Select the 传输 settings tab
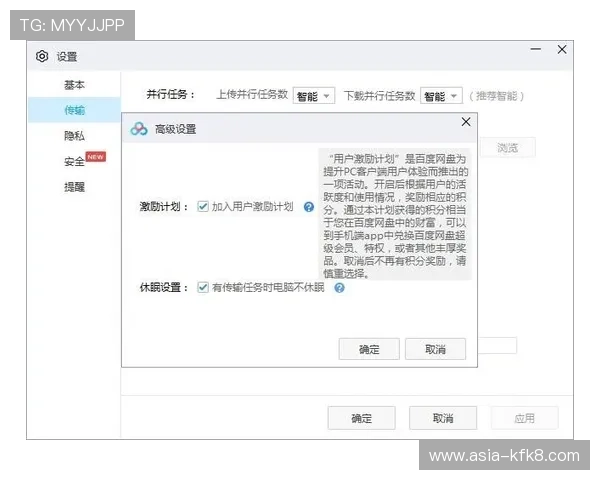600x480 pixels. click(74, 110)
